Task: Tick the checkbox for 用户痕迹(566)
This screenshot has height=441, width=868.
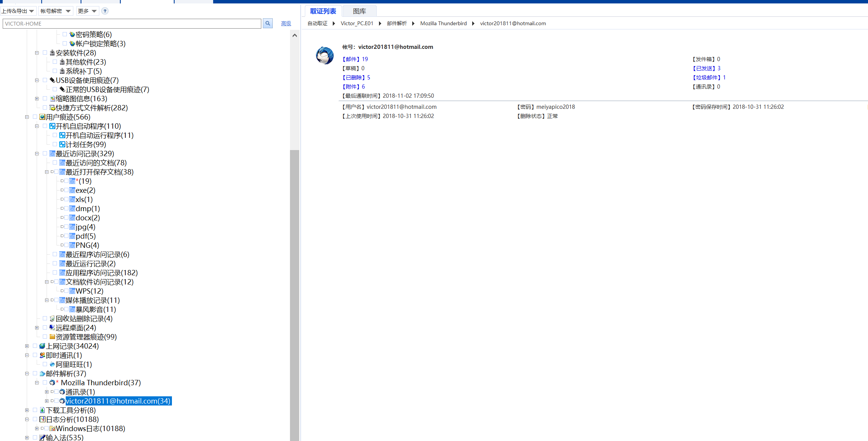Action: click(x=35, y=117)
